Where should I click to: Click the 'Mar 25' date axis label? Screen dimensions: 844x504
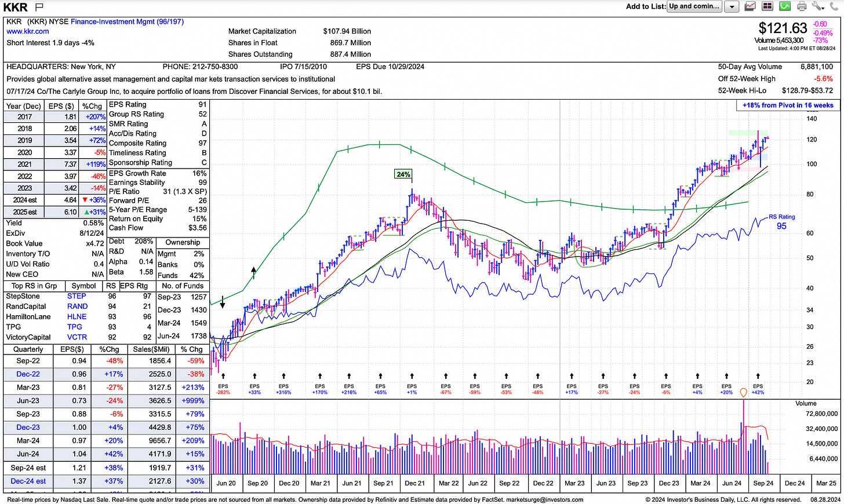coord(826,483)
